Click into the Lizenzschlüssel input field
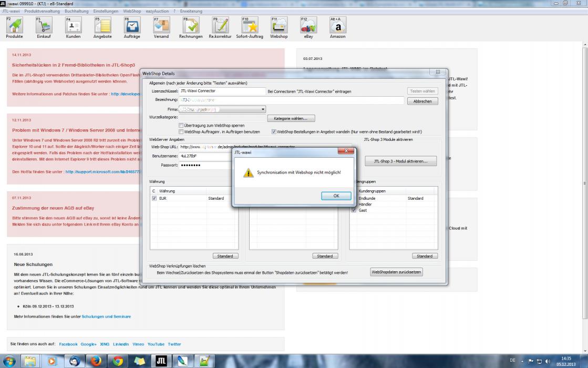This screenshot has height=368, width=588. (x=222, y=91)
